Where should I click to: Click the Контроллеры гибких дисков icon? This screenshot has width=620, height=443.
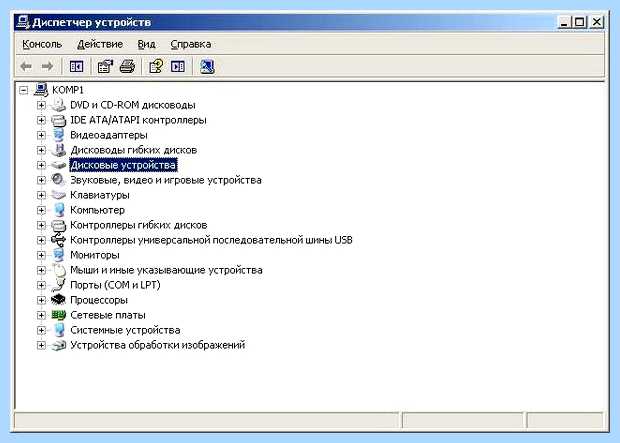[59, 225]
